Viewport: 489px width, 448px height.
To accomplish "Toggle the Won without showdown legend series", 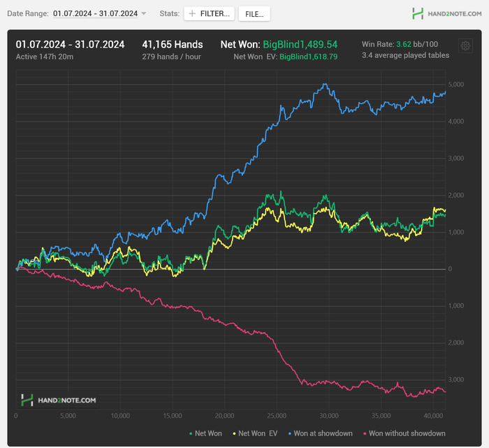I will (x=404, y=433).
